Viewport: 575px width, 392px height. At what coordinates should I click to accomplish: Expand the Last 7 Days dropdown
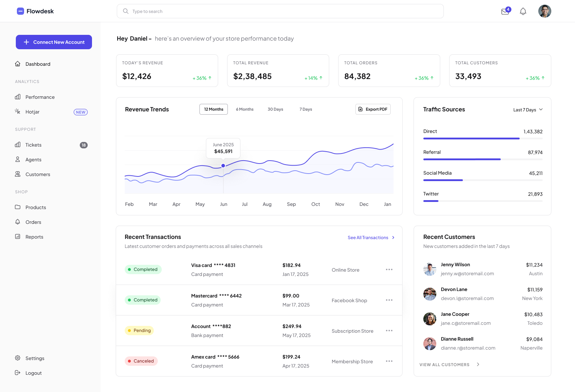click(x=528, y=110)
